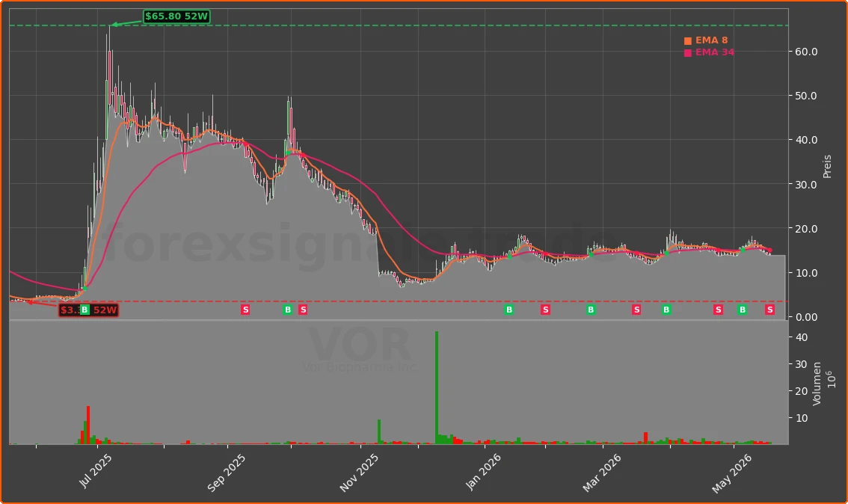Viewport: 848px width, 504px height.
Task: Click the Jul 2025 x-axis label
Action: (x=95, y=470)
